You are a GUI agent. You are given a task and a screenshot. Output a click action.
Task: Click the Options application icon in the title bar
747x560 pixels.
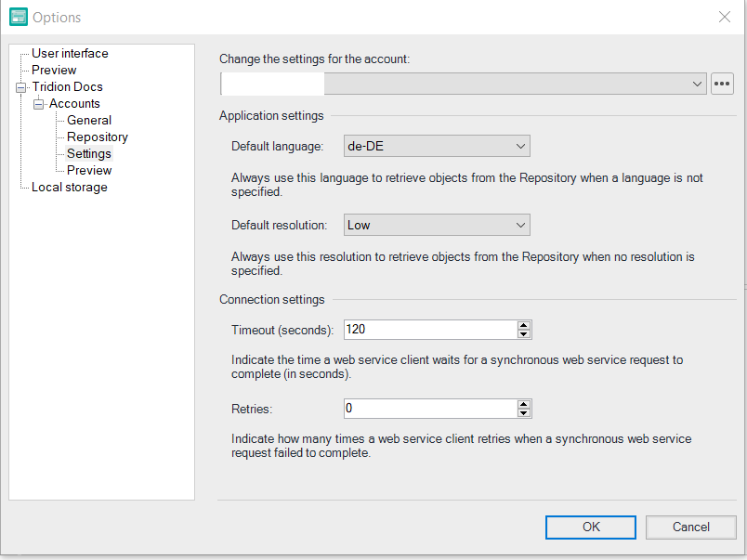tap(20, 17)
